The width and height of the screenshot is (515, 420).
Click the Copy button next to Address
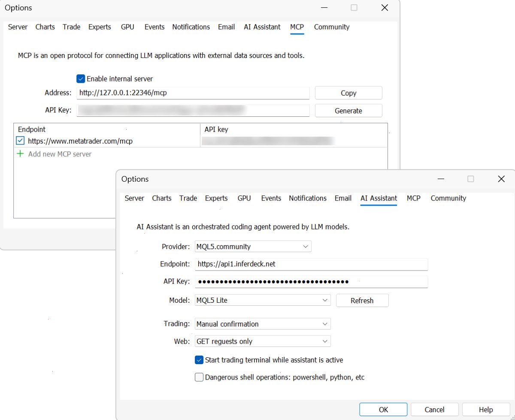[348, 93]
